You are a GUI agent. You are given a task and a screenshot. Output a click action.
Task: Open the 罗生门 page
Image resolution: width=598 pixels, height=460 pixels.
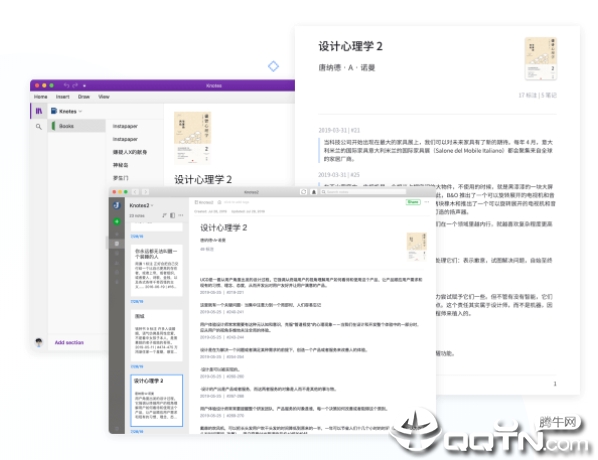tap(121, 178)
